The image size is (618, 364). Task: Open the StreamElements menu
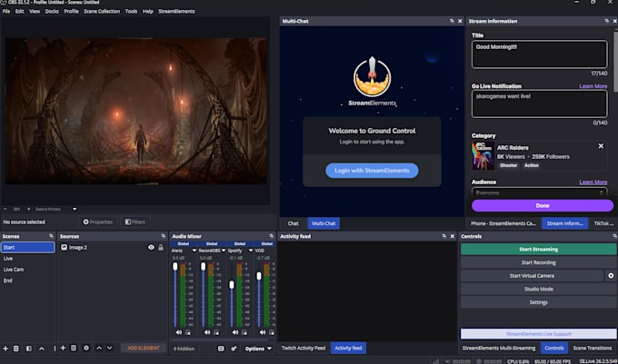(176, 11)
